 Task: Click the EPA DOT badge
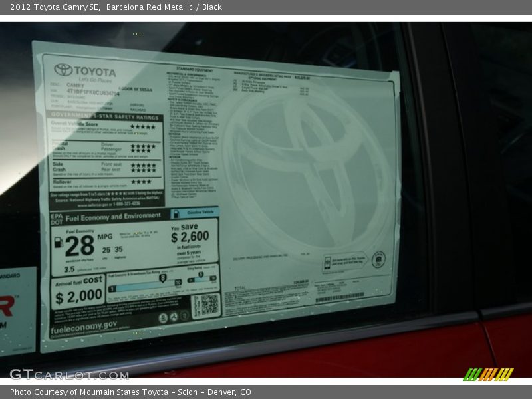[x=57, y=218]
